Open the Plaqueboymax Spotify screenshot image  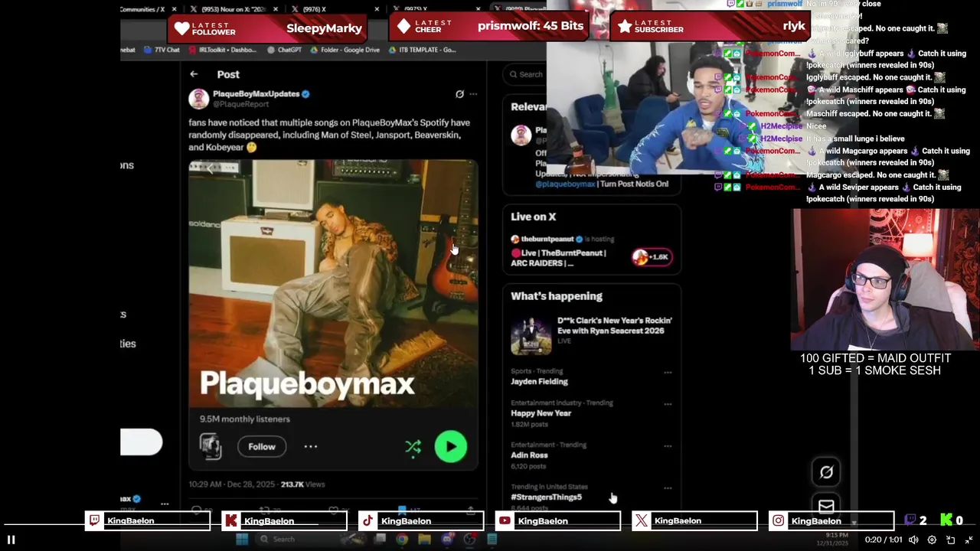pyautogui.click(x=333, y=314)
